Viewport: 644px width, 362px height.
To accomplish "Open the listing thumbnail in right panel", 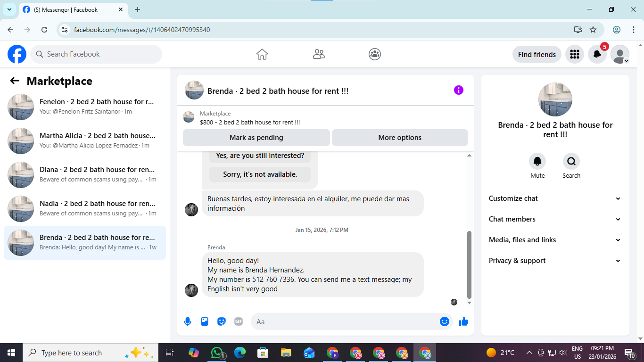I will click(x=555, y=99).
